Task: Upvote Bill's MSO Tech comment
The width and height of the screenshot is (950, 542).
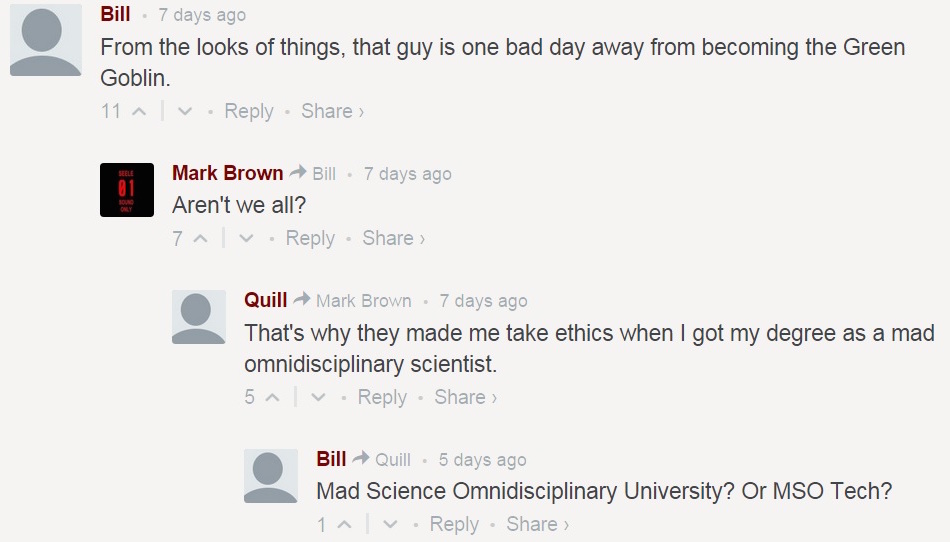Action: [344, 524]
